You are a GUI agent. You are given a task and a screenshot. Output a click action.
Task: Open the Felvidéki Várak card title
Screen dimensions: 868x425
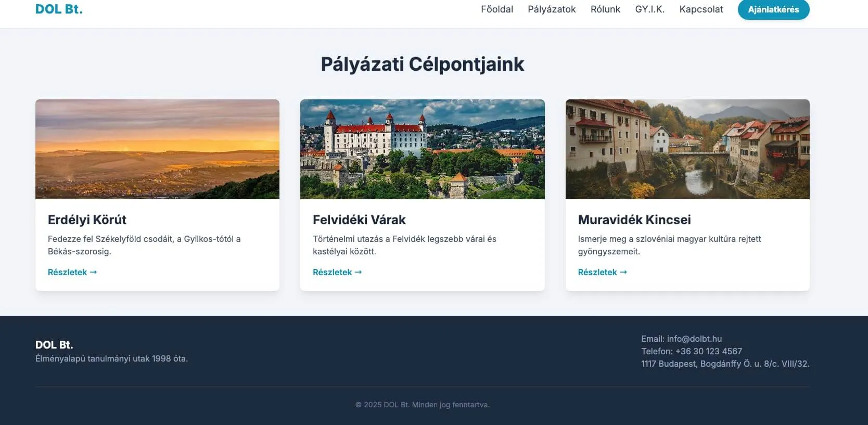point(359,220)
